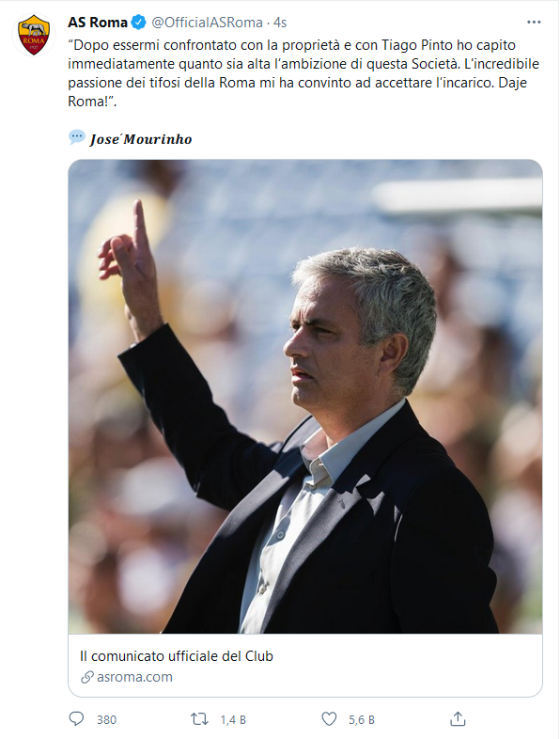Image resolution: width=560 pixels, height=739 pixels.
Task: Open the AS Roma profile avatar
Action: tap(34, 35)
